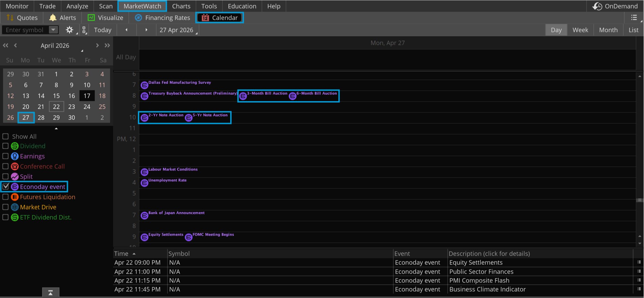Screen dimensions: 644x298
Task: Open top-right list menu icon
Action: [x=634, y=18]
